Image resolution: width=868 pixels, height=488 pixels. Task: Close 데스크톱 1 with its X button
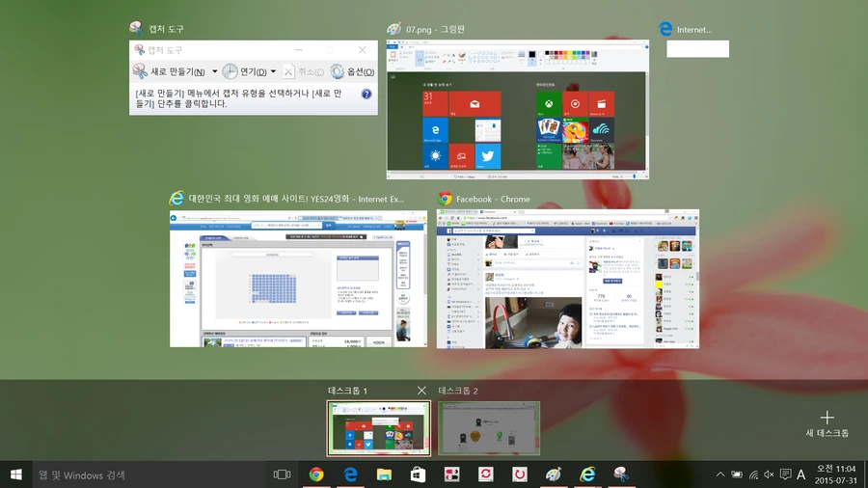pos(421,391)
